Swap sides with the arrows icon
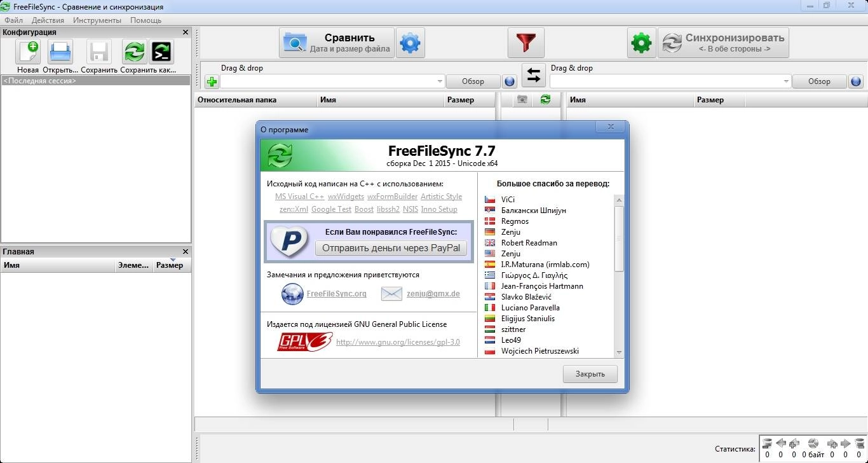 (534, 76)
